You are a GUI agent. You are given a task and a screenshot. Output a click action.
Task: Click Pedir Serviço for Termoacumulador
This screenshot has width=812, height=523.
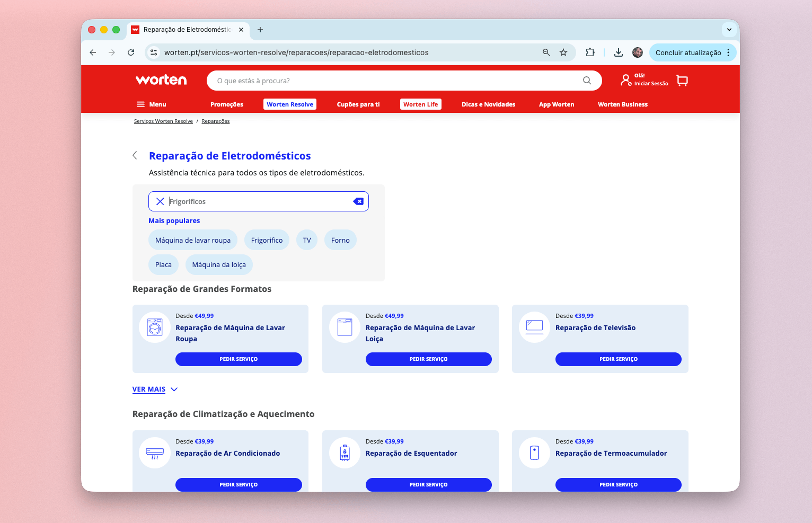(x=618, y=485)
